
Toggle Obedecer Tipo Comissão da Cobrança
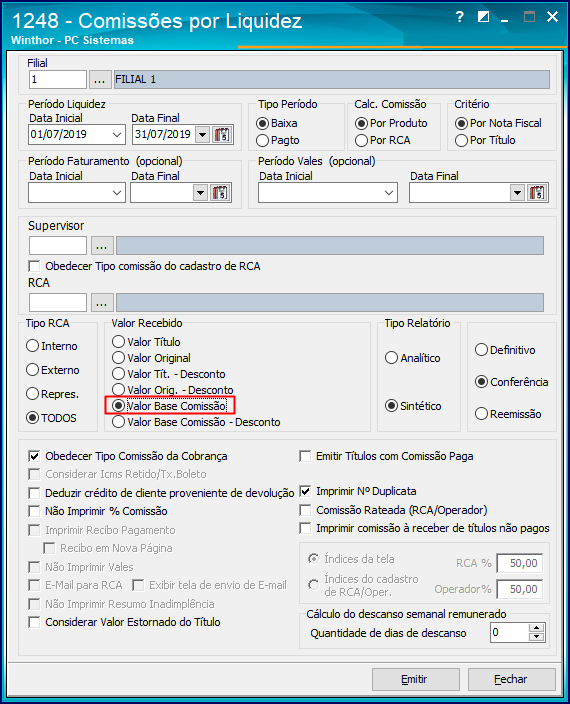(127, 456)
